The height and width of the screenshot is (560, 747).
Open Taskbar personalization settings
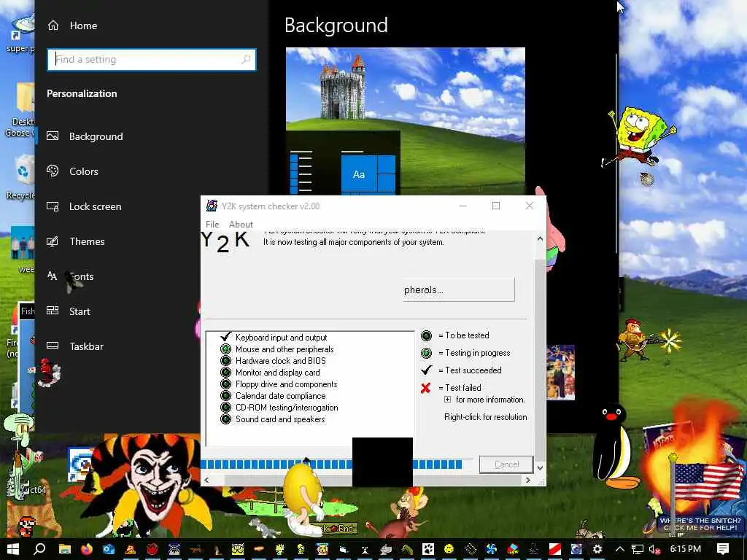tap(75, 346)
